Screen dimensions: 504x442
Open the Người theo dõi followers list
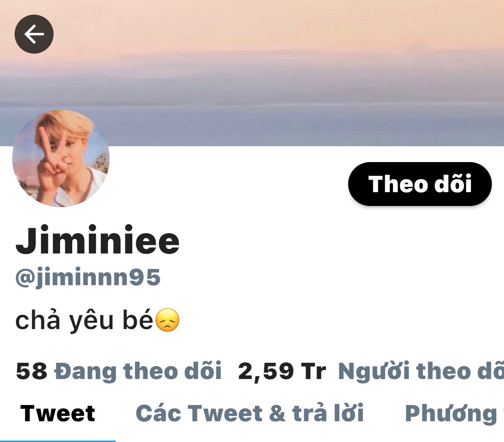(x=421, y=371)
